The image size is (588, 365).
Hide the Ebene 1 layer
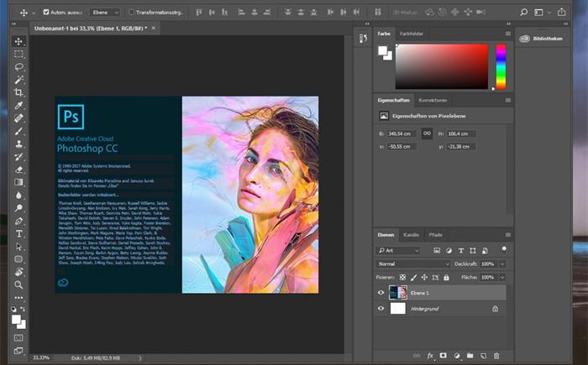point(381,293)
